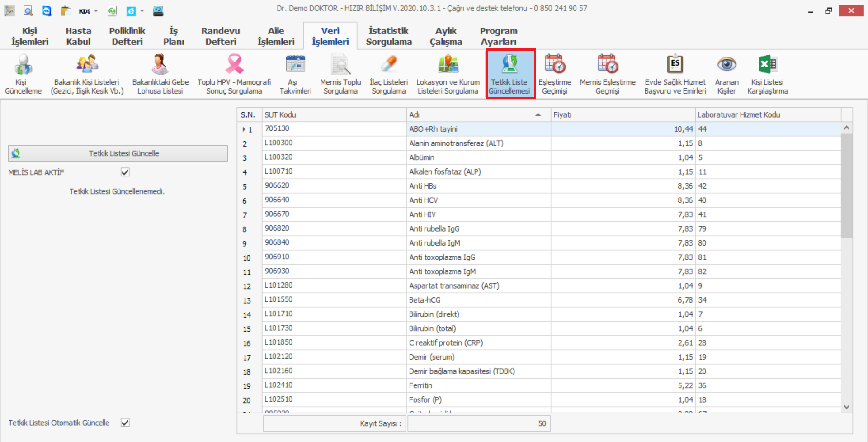Screen dimensions: 868x442
Task: Switch to Hasta Kabul tab
Action: click(x=78, y=36)
